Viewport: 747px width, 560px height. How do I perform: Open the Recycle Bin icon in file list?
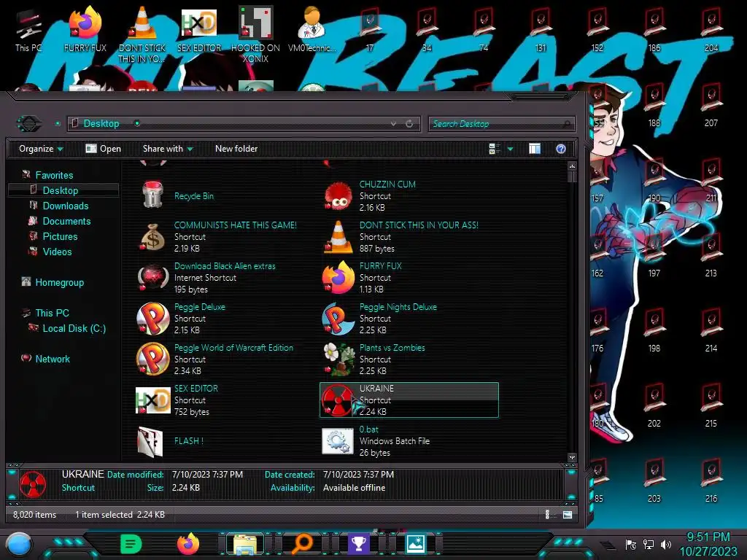pyautogui.click(x=153, y=195)
